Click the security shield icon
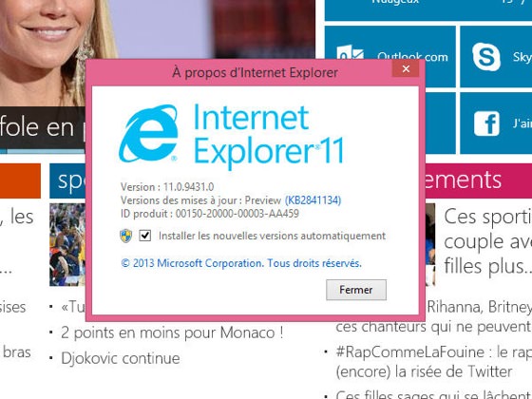532x399 pixels. point(125,236)
